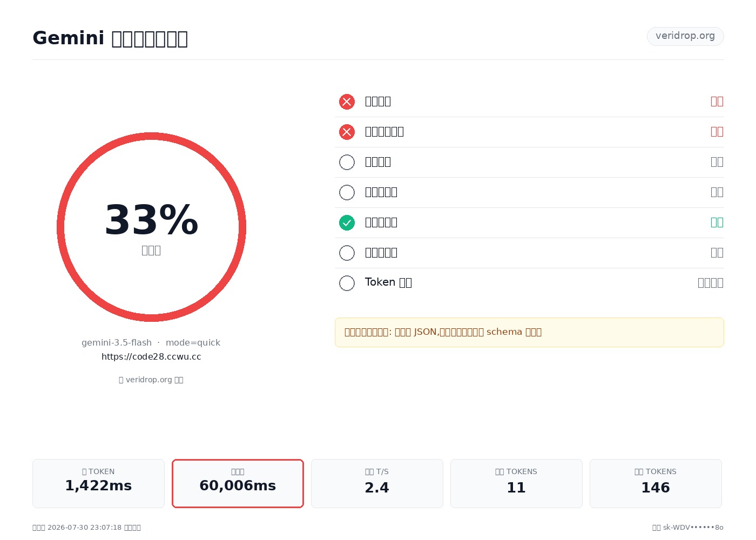
Task: Click the 33% score number
Action: [151, 220]
